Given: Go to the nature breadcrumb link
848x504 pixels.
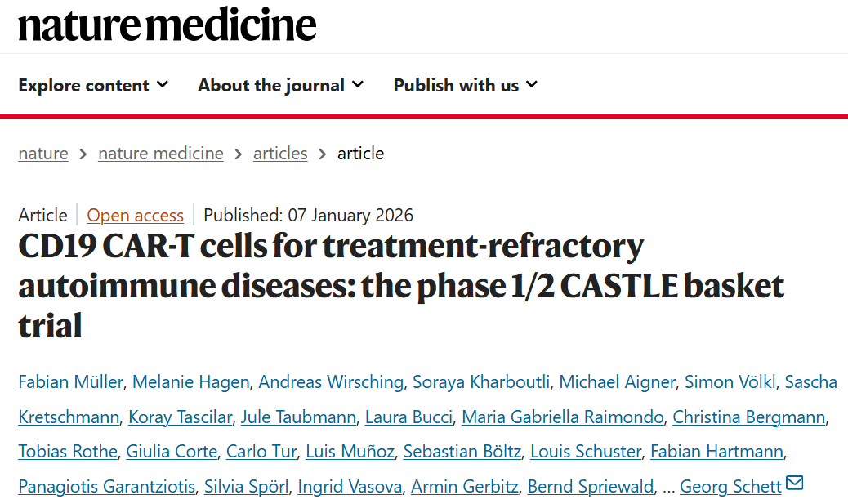Looking at the screenshot, I should (43, 154).
